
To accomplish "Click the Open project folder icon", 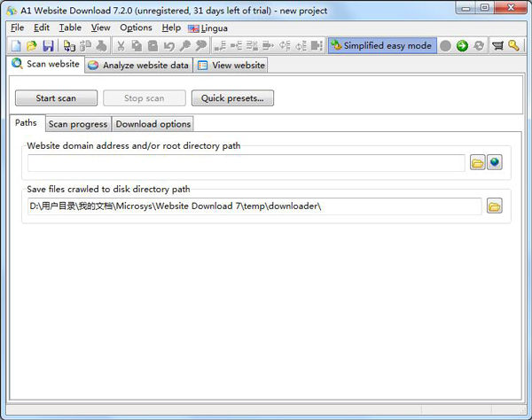I will point(32,46).
